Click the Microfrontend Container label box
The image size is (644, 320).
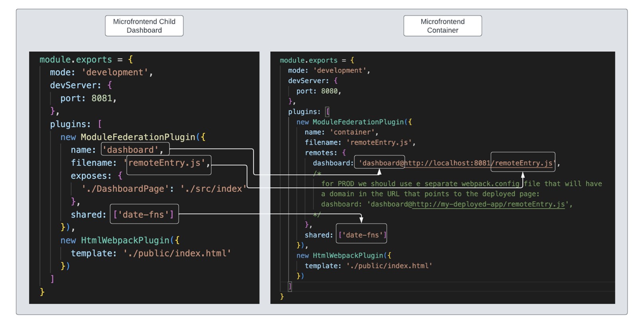[442, 26]
